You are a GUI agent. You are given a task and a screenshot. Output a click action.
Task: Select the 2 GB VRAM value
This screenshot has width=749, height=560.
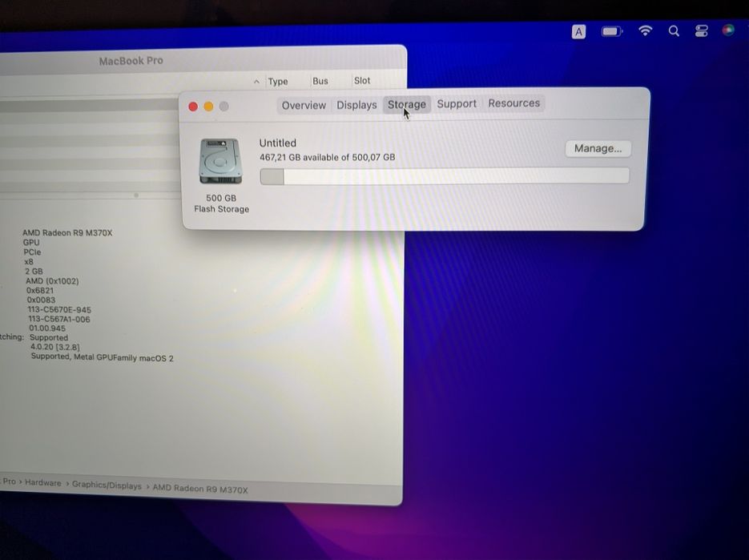point(34,271)
